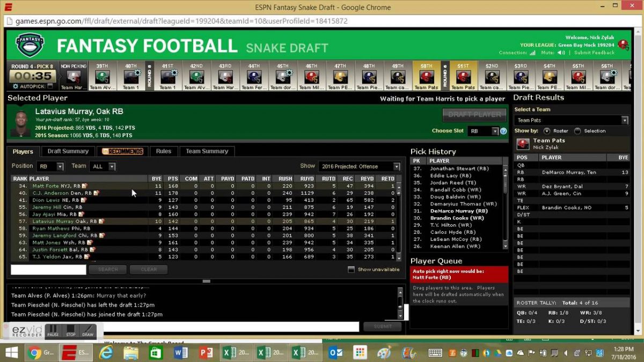The width and height of the screenshot is (644, 362).
Task: Open File Explorer from the taskbar
Action: (x=131, y=352)
